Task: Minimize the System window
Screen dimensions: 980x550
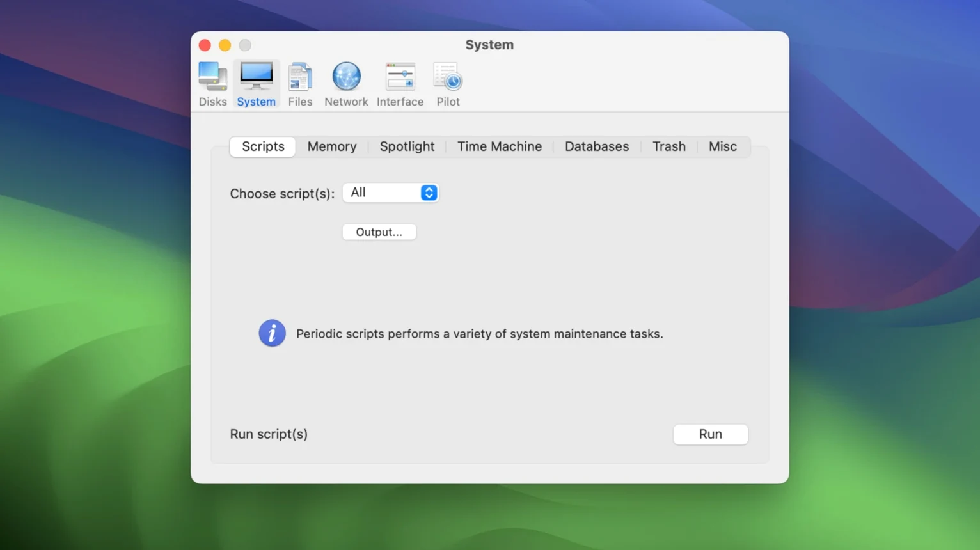Action: click(x=225, y=45)
